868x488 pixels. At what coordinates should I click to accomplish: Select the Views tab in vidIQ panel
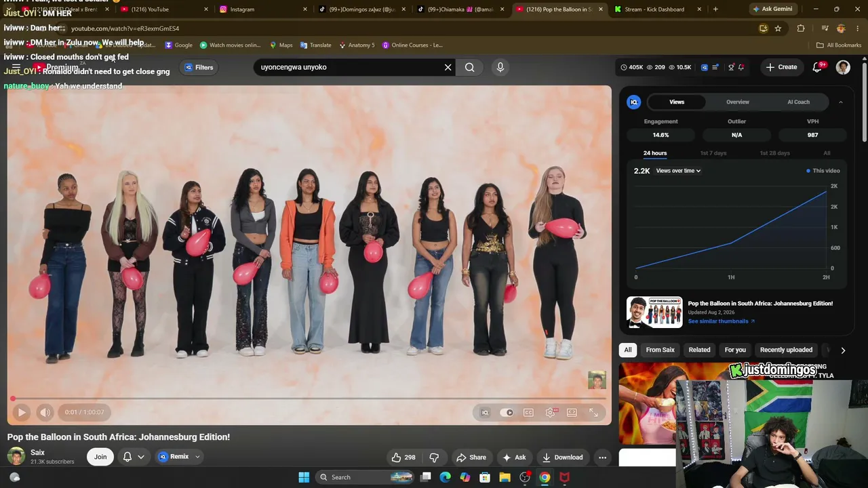point(677,102)
